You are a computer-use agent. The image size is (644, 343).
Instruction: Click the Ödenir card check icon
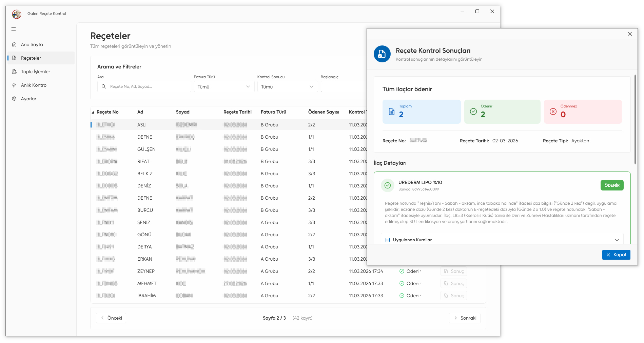pos(473,112)
